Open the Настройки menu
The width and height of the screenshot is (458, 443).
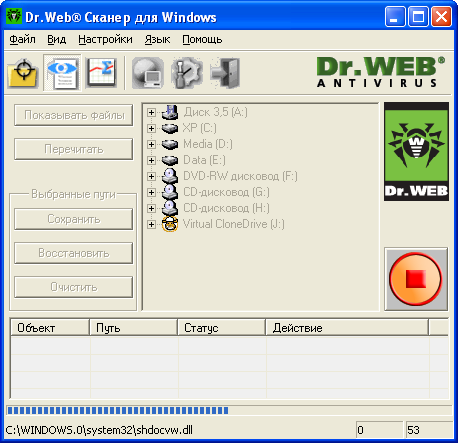click(105, 39)
